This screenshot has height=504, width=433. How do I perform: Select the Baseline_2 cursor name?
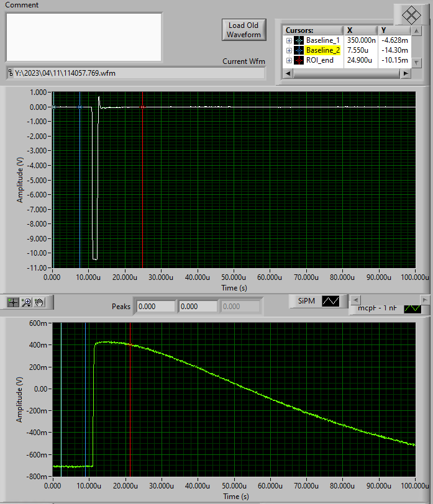coord(323,50)
